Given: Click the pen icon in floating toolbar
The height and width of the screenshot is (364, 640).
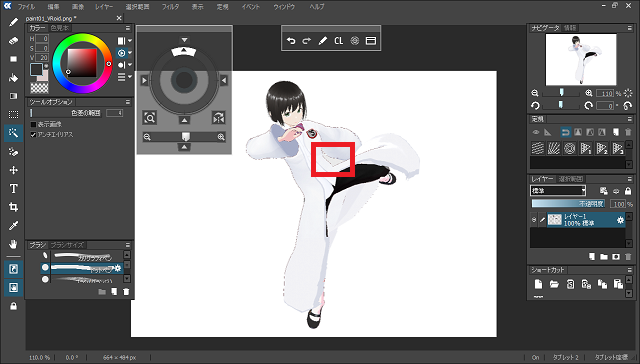Looking at the screenshot, I should point(322,41).
